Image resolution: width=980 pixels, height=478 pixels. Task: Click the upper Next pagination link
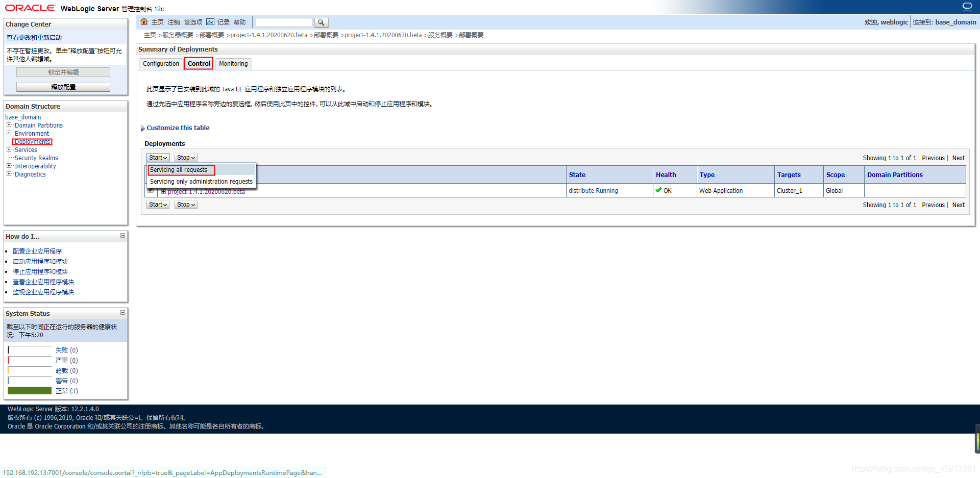pos(958,158)
